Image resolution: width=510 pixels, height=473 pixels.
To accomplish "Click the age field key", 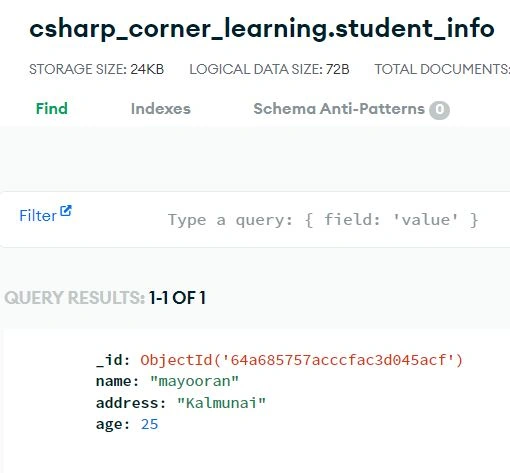I will coord(113,424).
